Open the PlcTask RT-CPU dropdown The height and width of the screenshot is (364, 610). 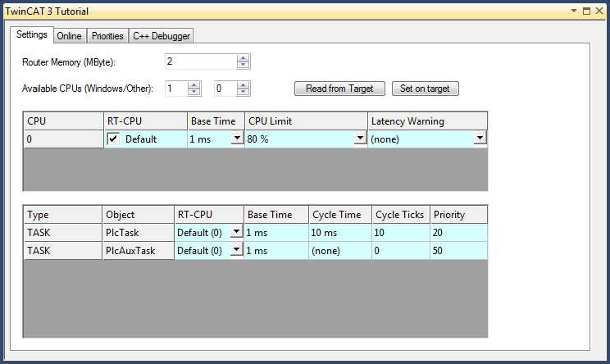(236, 231)
